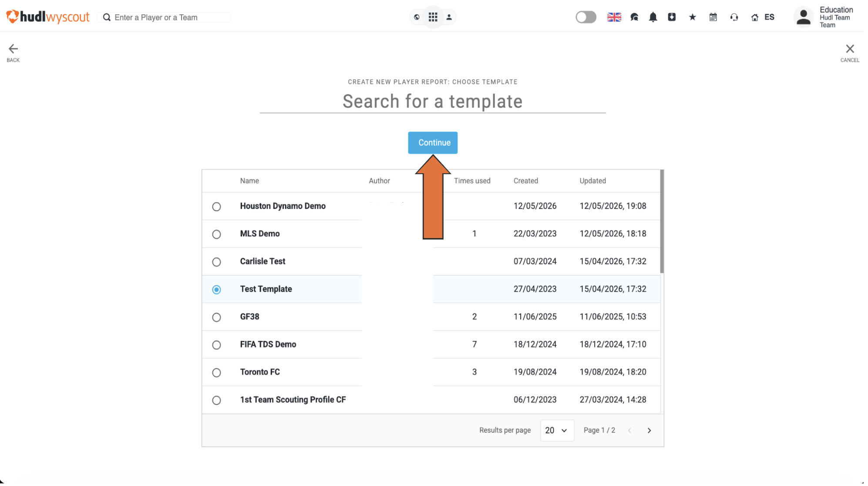This screenshot has width=868, height=486.
Task: Sort by the Created column header
Action: (525, 181)
